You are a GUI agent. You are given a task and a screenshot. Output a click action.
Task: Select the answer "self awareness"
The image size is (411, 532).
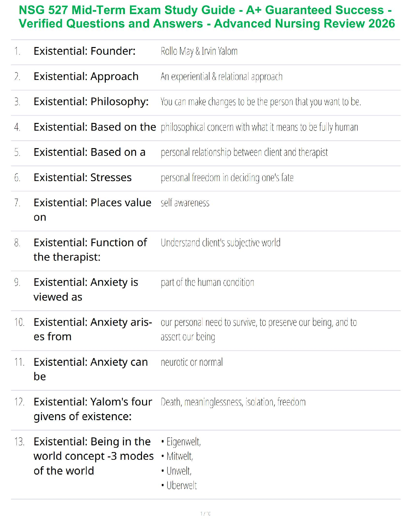185,203
